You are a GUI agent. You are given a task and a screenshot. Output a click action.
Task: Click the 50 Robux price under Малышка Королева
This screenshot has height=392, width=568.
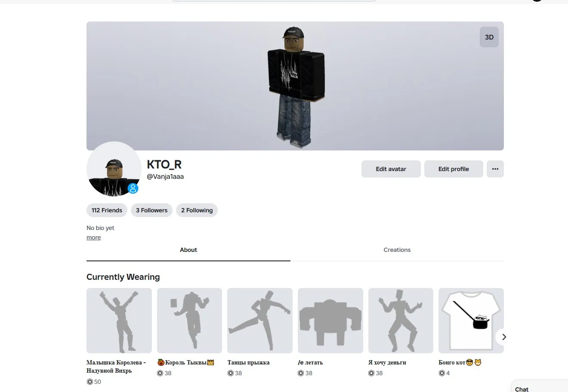(94, 382)
